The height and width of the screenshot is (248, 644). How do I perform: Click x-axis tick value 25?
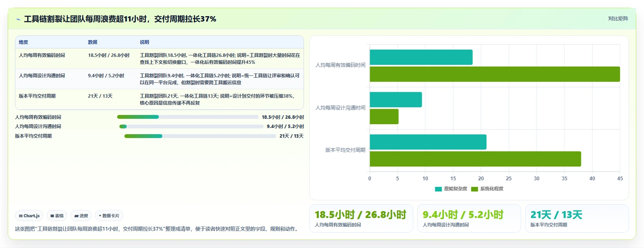509,179
